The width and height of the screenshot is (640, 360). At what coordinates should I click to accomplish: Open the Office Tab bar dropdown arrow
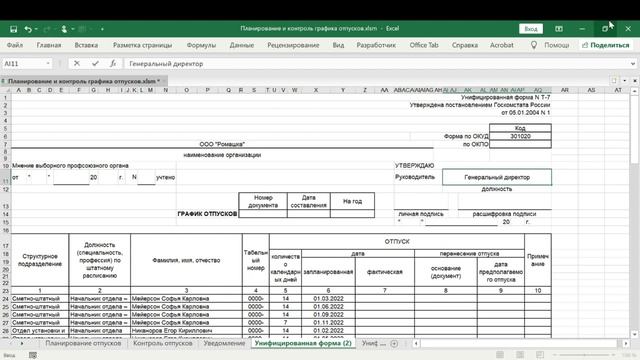[x=624, y=81]
